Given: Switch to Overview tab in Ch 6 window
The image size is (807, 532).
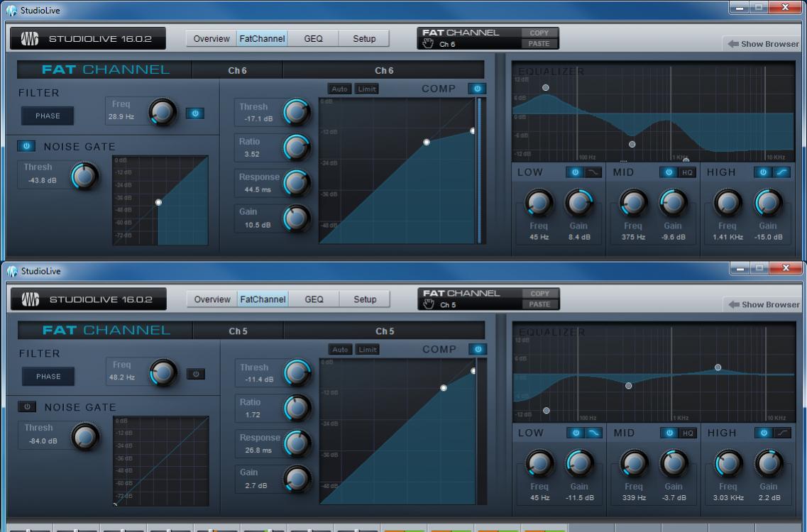Looking at the screenshot, I should 211,38.
